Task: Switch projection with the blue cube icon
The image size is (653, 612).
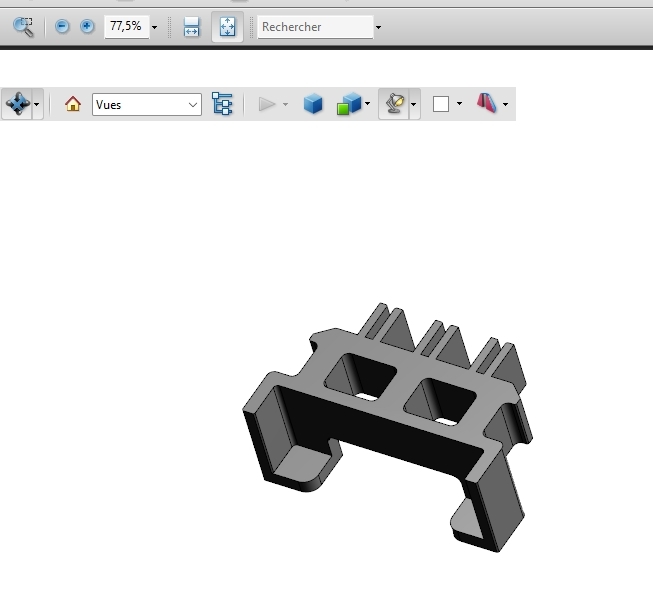Action: [313, 104]
